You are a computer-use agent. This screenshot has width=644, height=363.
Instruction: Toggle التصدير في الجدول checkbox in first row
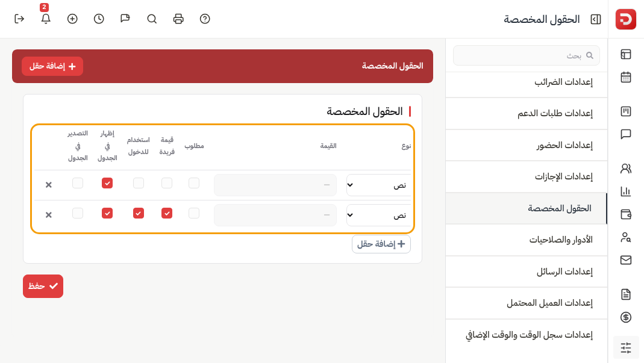[78, 183]
